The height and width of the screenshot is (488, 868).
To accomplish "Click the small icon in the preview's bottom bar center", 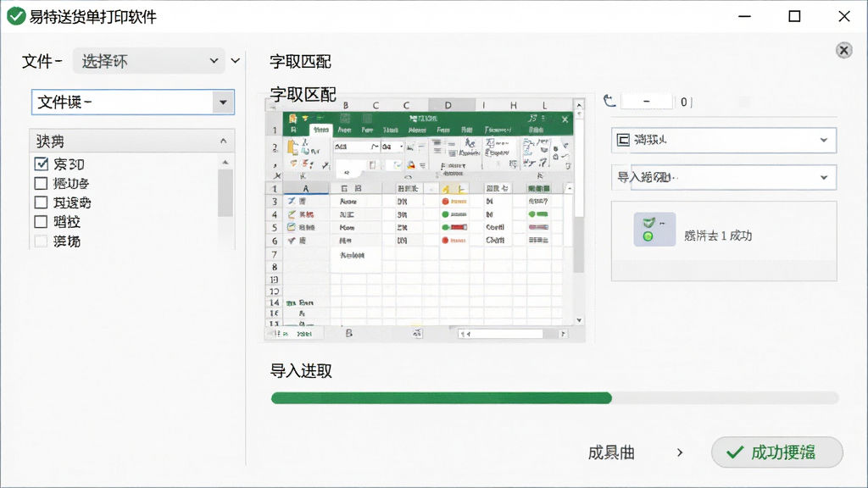I will (x=417, y=333).
